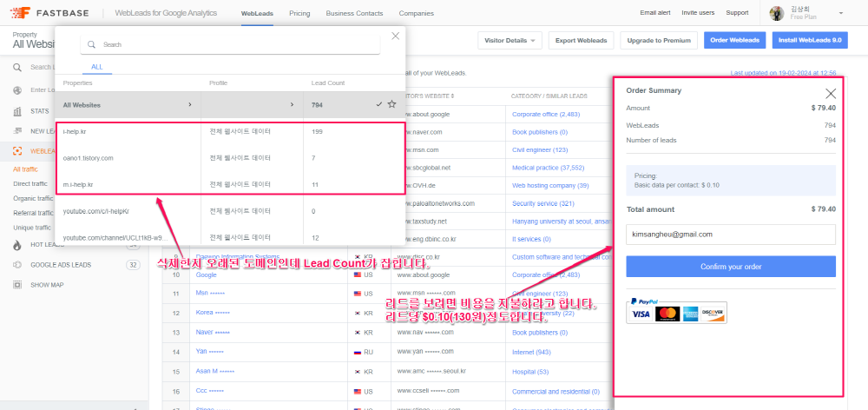
Task: Go to Business Contacts tab
Action: click(354, 13)
